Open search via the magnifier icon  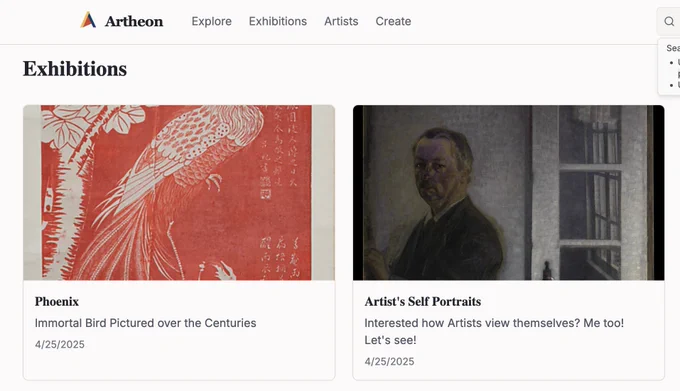(669, 21)
